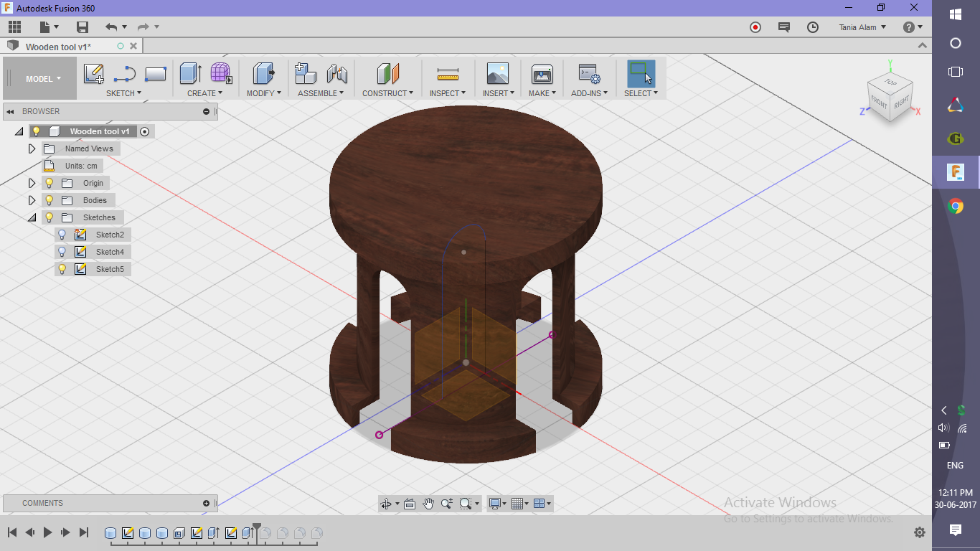Open the Scripts and Add-Ins icon
980x551 pixels.
(589, 73)
